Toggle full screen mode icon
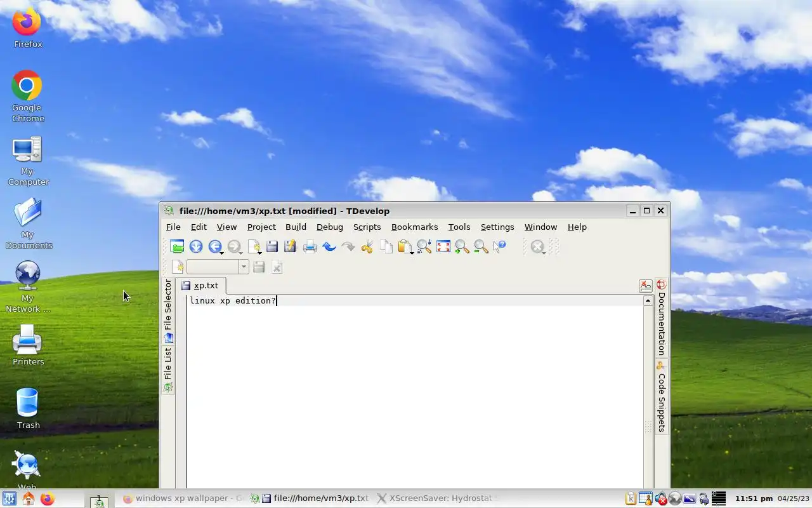Viewport: 812px width, 508px height. click(443, 246)
